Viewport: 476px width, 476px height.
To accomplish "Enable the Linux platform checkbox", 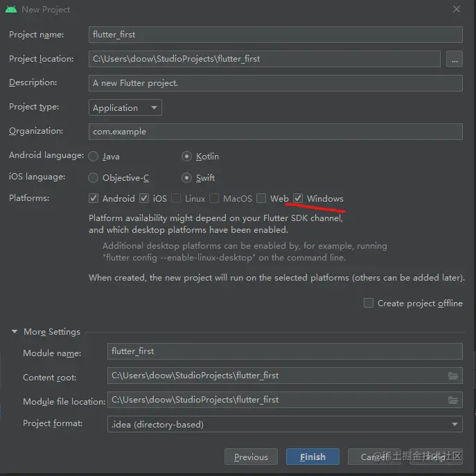I will (176, 199).
